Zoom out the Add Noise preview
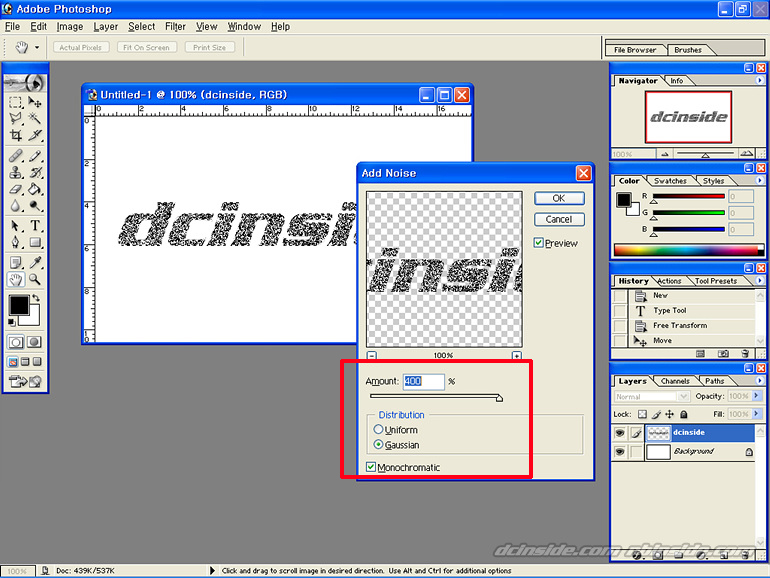770x578 pixels. [x=372, y=356]
